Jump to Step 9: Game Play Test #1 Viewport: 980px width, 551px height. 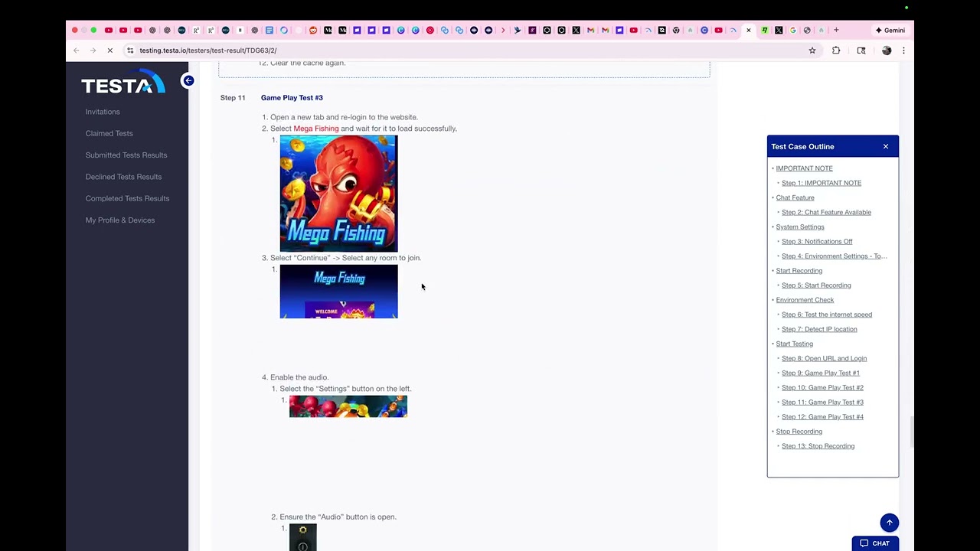point(820,373)
